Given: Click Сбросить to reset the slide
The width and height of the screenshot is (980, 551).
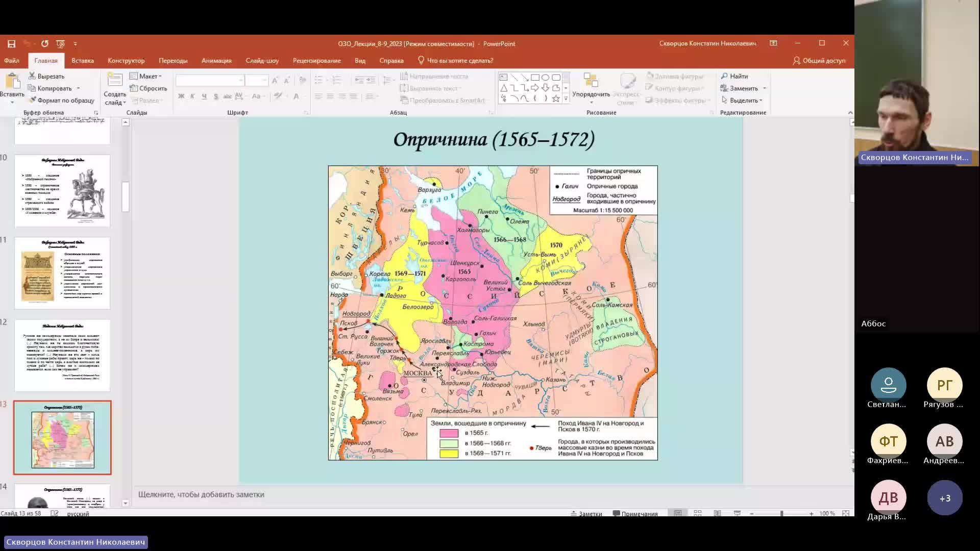Looking at the screenshot, I should point(149,89).
